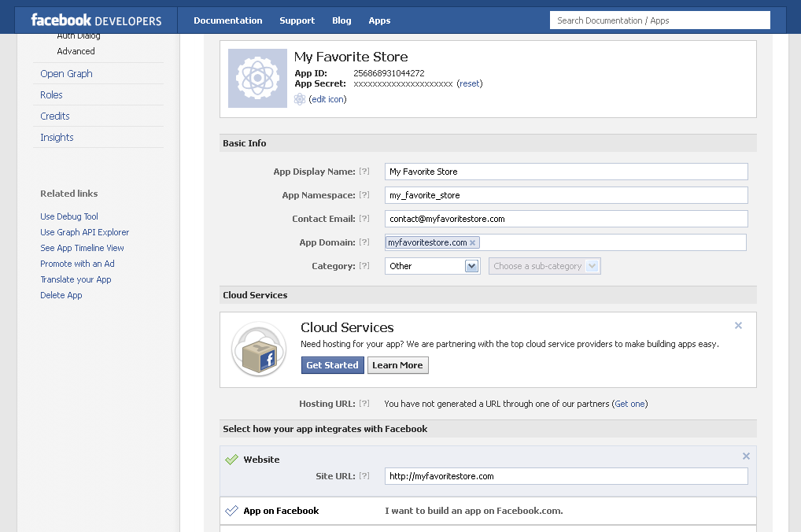
Task: Click the large atom app icon
Action: [x=257, y=78]
